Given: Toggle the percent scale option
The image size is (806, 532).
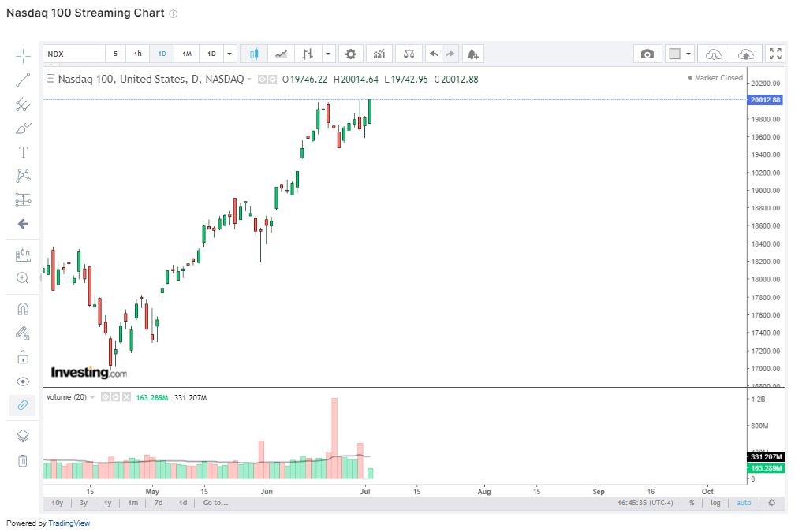Looking at the screenshot, I should point(692,503).
